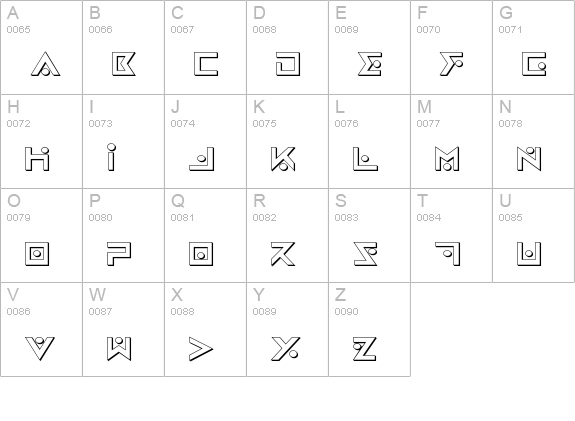Viewport: 575px width, 421px height.
Task: Select the I glyph with dot top
Action: tap(111, 157)
